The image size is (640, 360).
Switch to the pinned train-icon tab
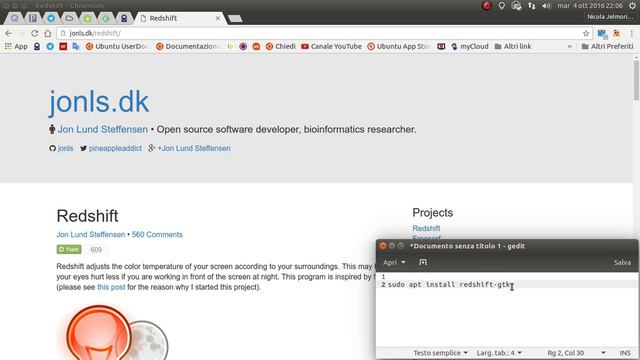[x=124, y=18]
